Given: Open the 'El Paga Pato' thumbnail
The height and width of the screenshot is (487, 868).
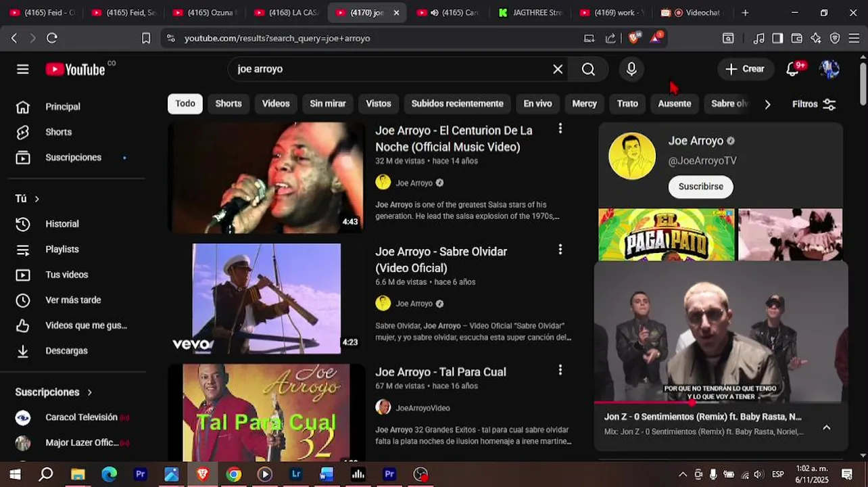Looking at the screenshot, I should pos(666,234).
